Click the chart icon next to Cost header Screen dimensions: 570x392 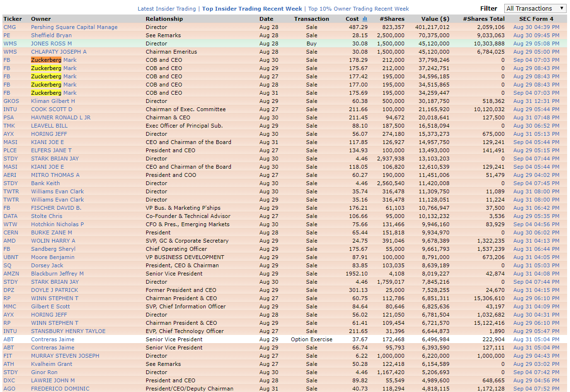point(365,19)
